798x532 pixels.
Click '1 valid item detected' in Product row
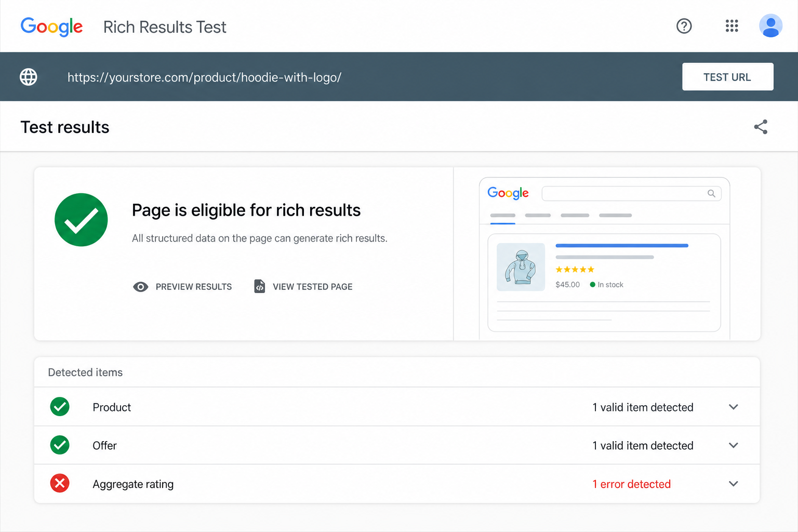coord(643,407)
